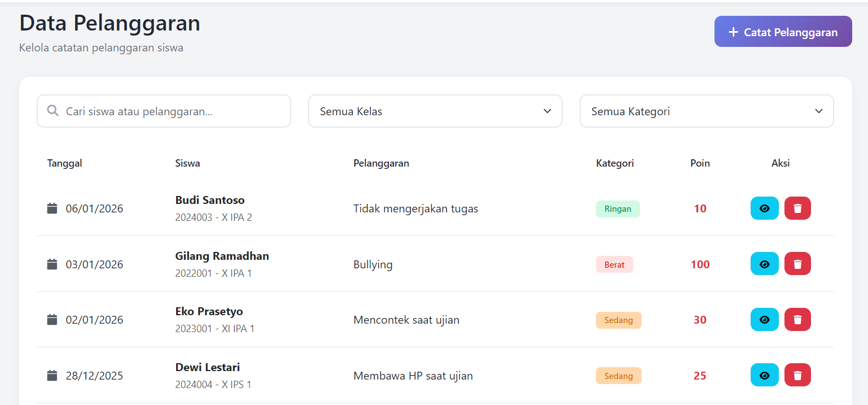Click student name Dewi Lestari

[208, 367]
